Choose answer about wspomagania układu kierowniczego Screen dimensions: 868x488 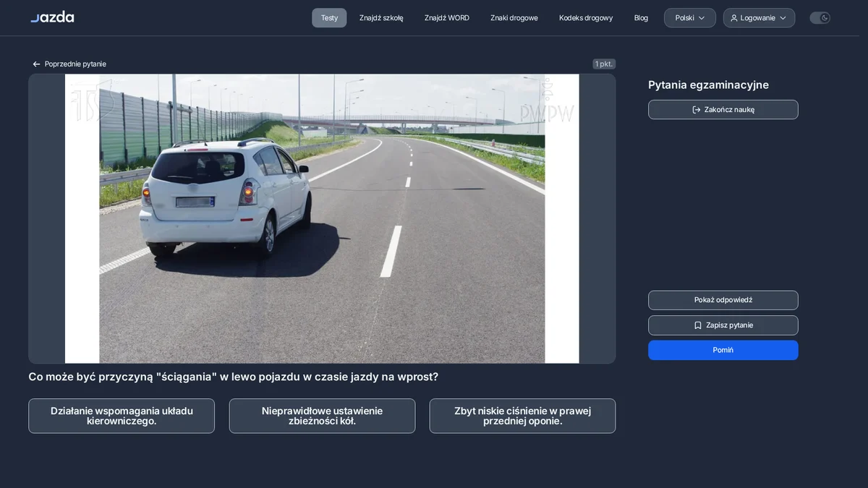click(x=122, y=416)
